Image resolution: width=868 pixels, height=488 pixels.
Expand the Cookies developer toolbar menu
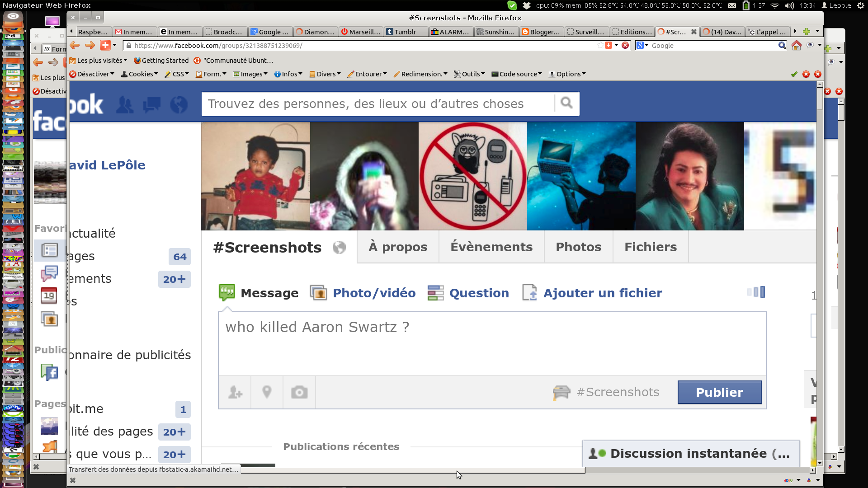click(x=140, y=74)
